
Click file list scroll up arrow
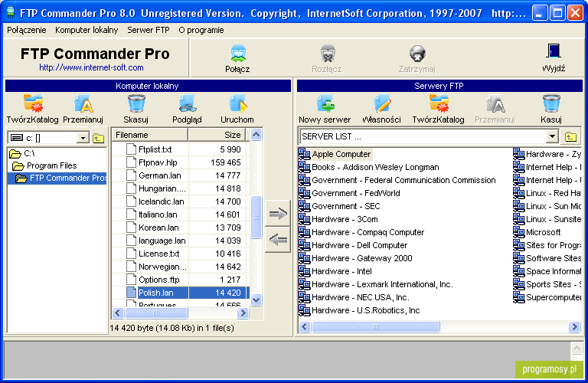256,134
